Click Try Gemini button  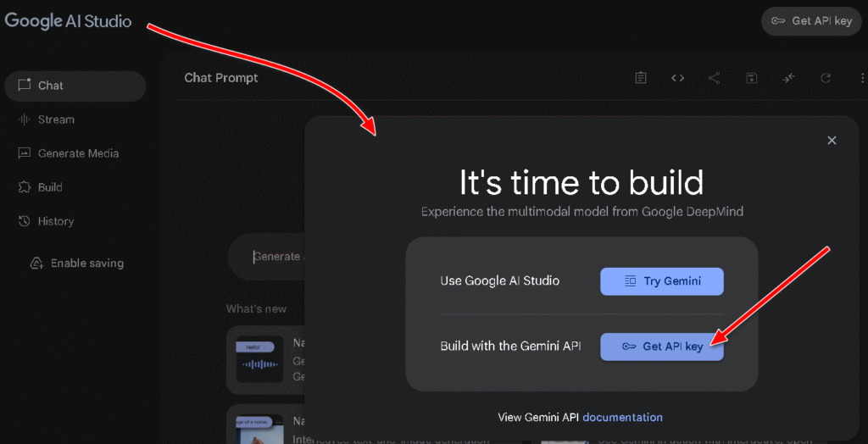pyautogui.click(x=662, y=281)
